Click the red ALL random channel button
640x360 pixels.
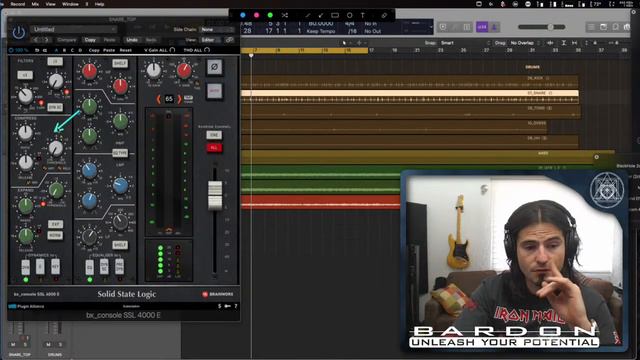(x=214, y=148)
